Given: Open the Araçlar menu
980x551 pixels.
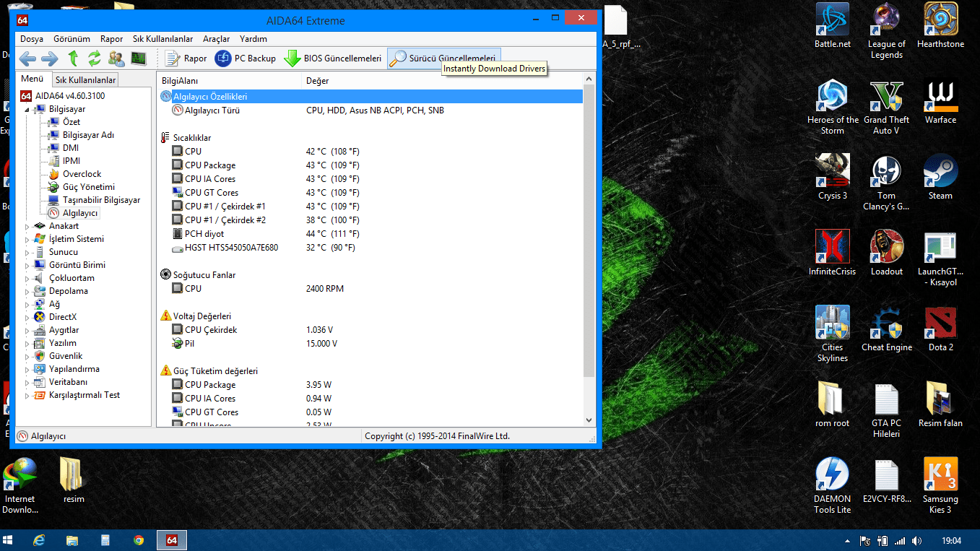Looking at the screenshot, I should (216, 39).
